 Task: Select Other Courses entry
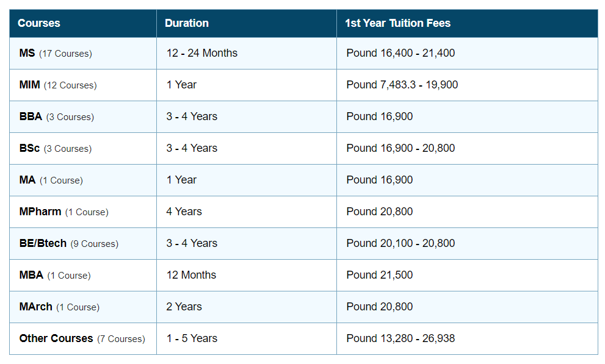click(x=56, y=338)
